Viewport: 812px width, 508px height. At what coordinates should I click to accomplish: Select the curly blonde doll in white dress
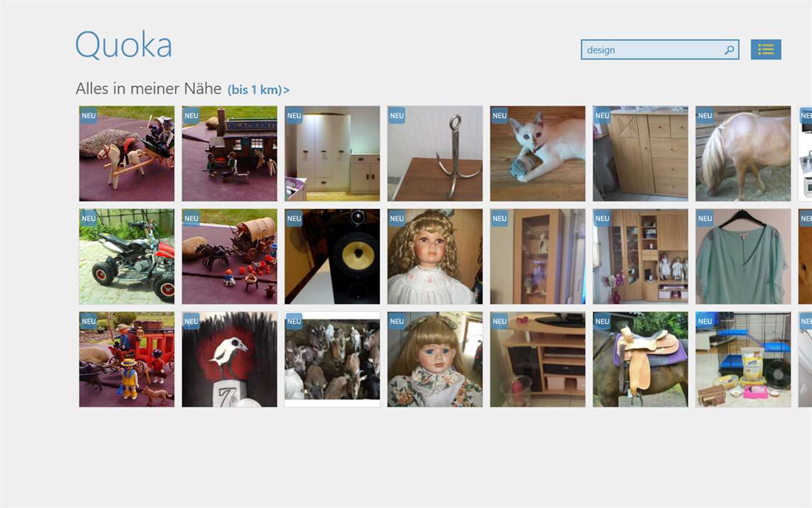[435, 257]
